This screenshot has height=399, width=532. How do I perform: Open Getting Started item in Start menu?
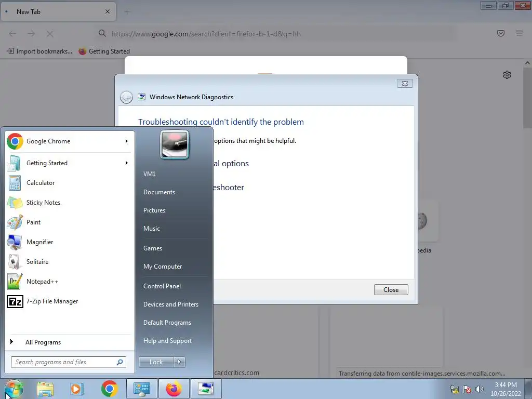click(x=70, y=163)
